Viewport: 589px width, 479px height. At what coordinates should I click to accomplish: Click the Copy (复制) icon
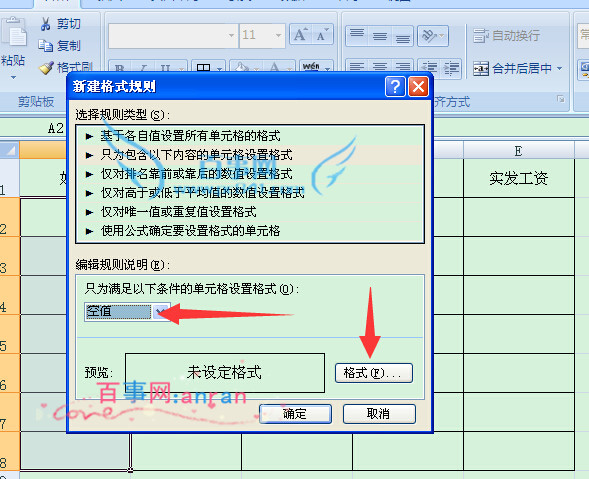point(45,46)
